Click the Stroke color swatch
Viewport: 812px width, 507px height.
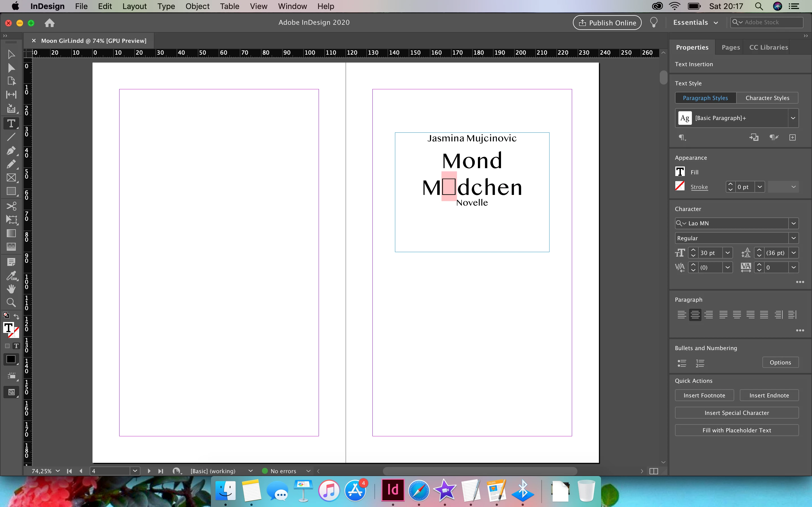pyautogui.click(x=680, y=186)
